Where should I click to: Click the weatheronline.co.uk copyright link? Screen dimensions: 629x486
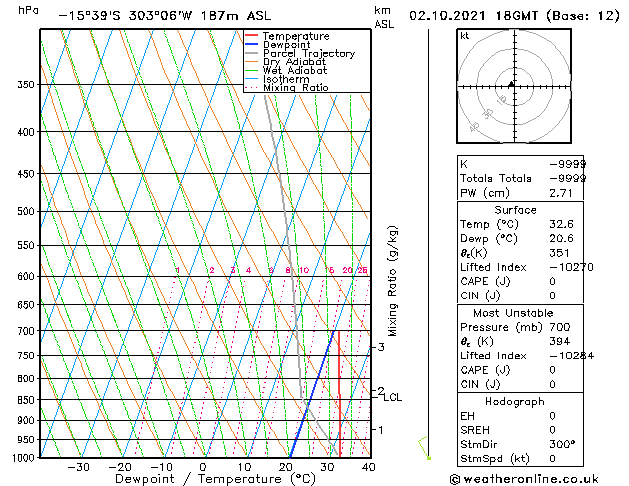[524, 479]
